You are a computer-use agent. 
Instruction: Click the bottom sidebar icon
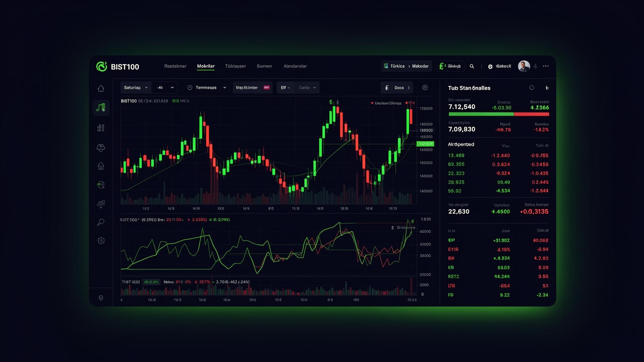(x=101, y=298)
